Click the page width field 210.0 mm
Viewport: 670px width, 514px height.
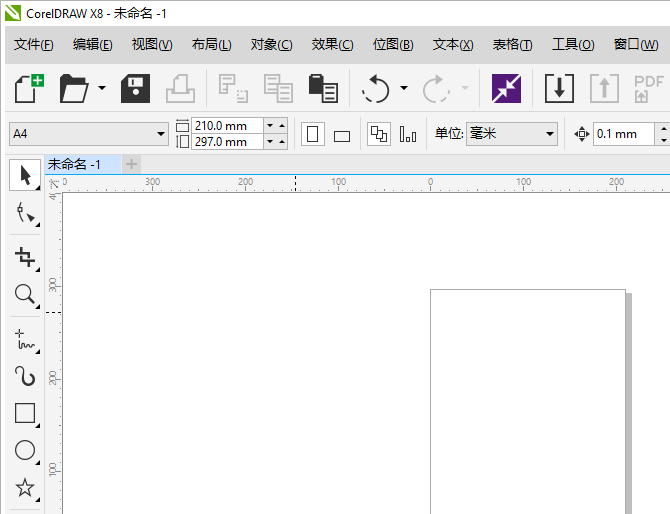227,126
